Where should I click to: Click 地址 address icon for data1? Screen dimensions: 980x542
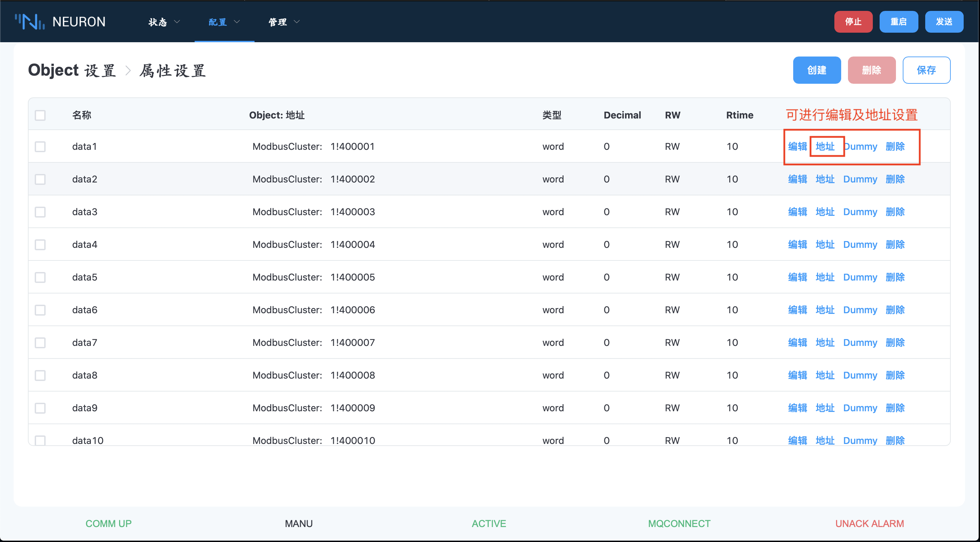pyautogui.click(x=825, y=147)
